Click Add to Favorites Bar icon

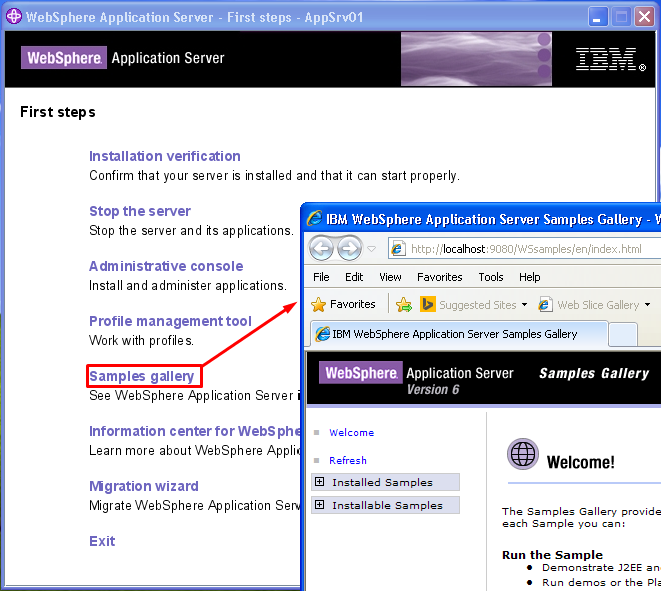(x=403, y=304)
